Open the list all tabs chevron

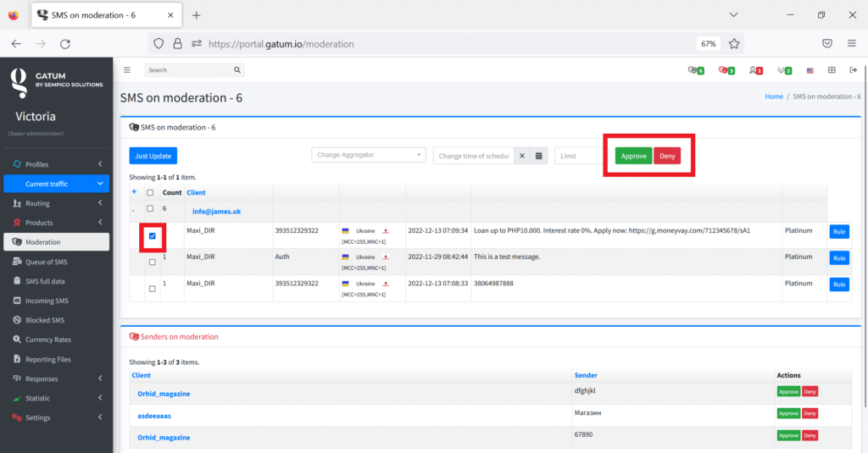pyautogui.click(x=733, y=15)
